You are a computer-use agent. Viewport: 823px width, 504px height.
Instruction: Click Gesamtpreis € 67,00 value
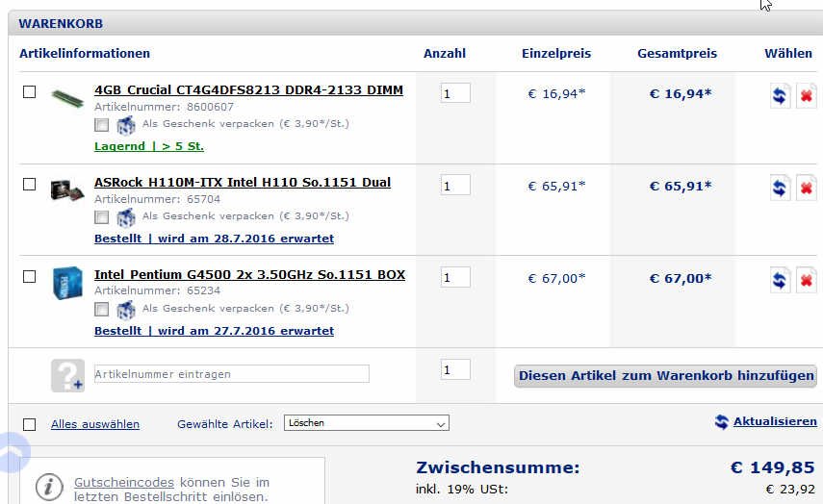681,279
